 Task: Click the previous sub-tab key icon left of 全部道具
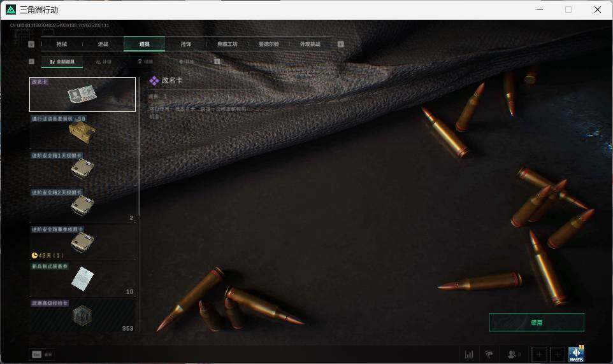(x=32, y=62)
